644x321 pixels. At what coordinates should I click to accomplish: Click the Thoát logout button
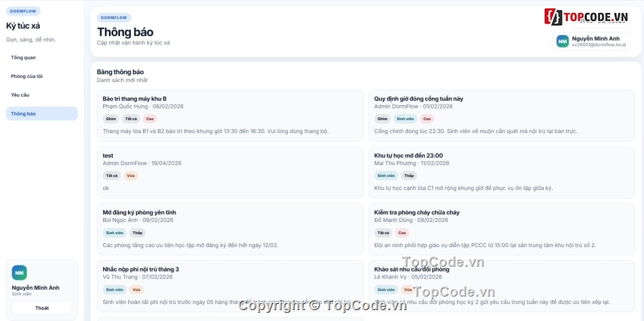click(42, 308)
